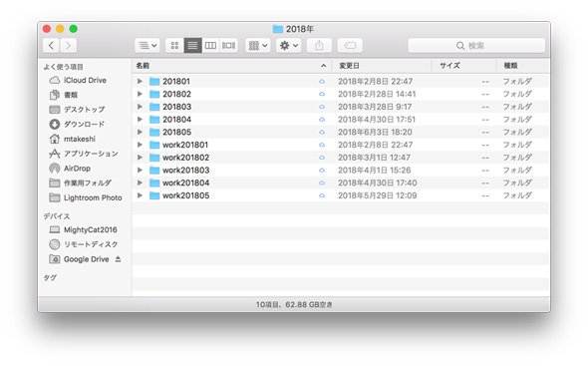Switch to list view

(x=192, y=46)
